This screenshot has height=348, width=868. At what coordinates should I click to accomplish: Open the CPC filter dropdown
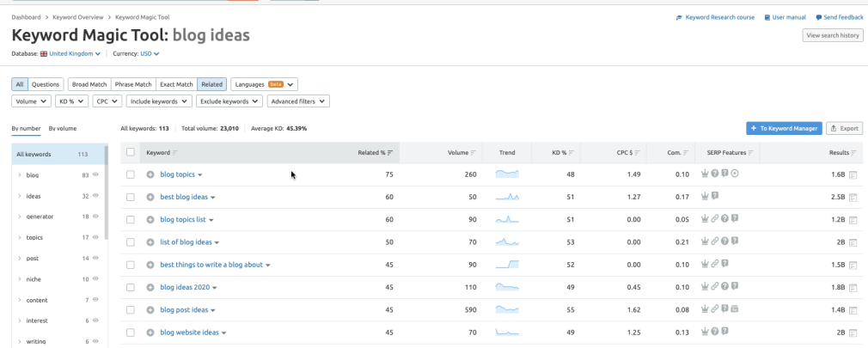pos(107,101)
